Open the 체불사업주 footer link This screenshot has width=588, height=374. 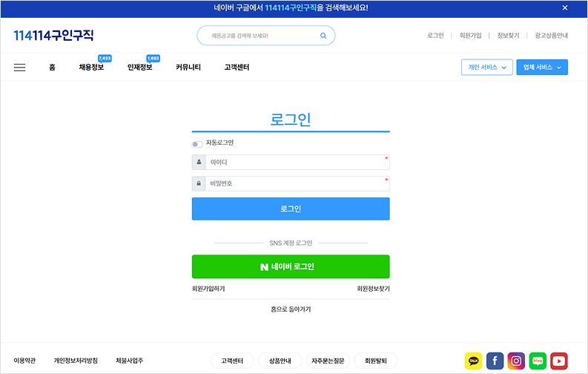coord(129,361)
